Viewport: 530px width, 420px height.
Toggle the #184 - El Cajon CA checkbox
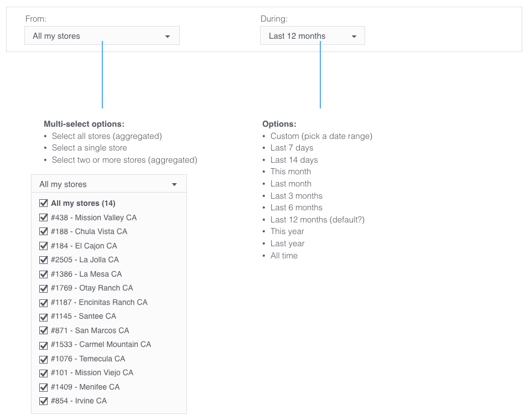point(44,246)
